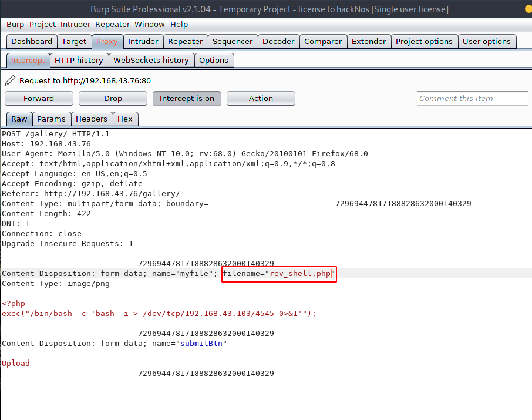Image resolution: width=532 pixels, height=420 pixels.
Task: Open the Burp menu
Action: (15, 25)
